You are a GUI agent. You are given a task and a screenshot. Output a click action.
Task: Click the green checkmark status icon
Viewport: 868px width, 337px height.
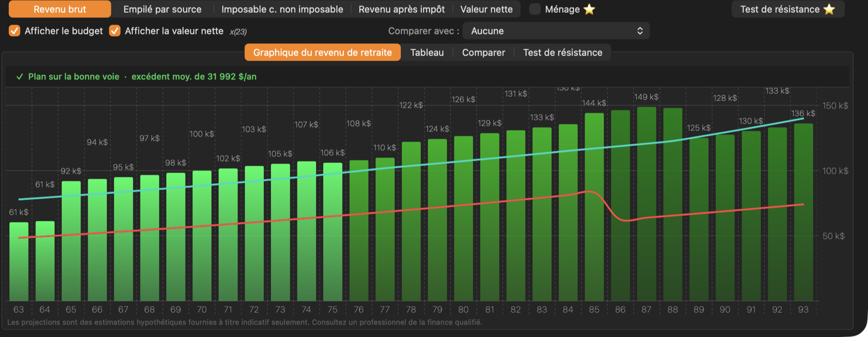click(x=20, y=77)
